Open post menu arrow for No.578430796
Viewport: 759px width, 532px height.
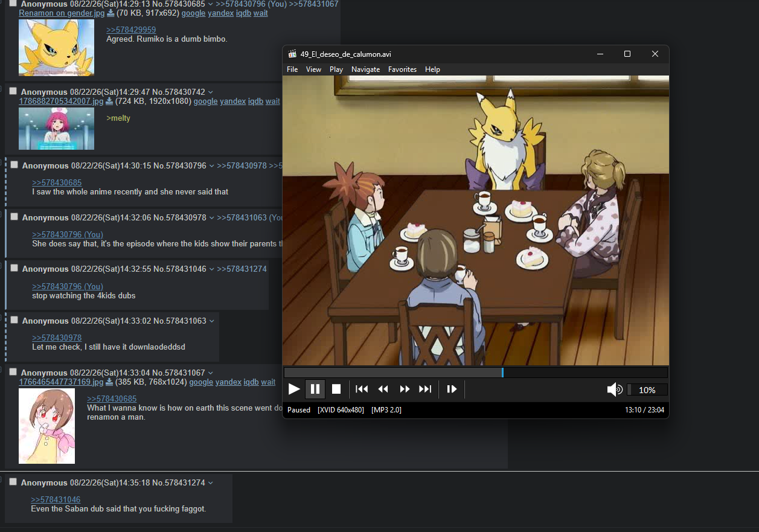[x=211, y=166]
